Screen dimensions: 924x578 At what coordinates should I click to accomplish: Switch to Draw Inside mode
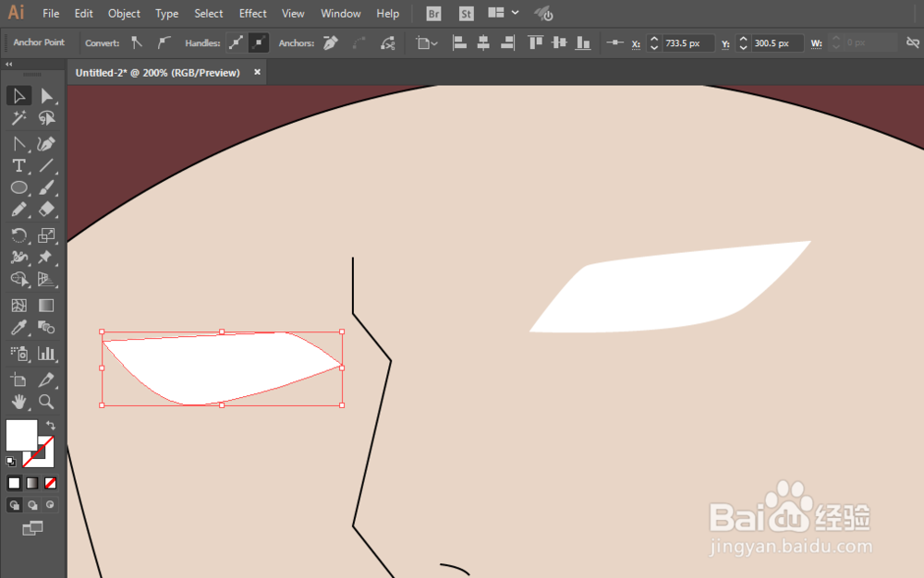[x=50, y=505]
